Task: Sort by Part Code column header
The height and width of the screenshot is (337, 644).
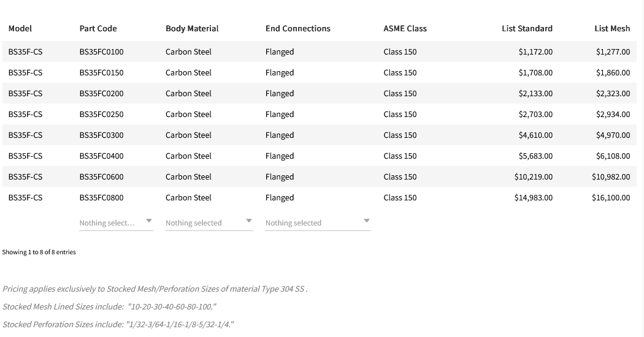Action: pos(98,28)
